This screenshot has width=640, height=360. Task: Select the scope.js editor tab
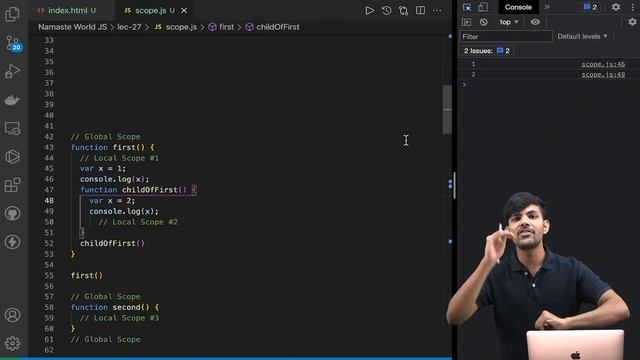tap(150, 11)
